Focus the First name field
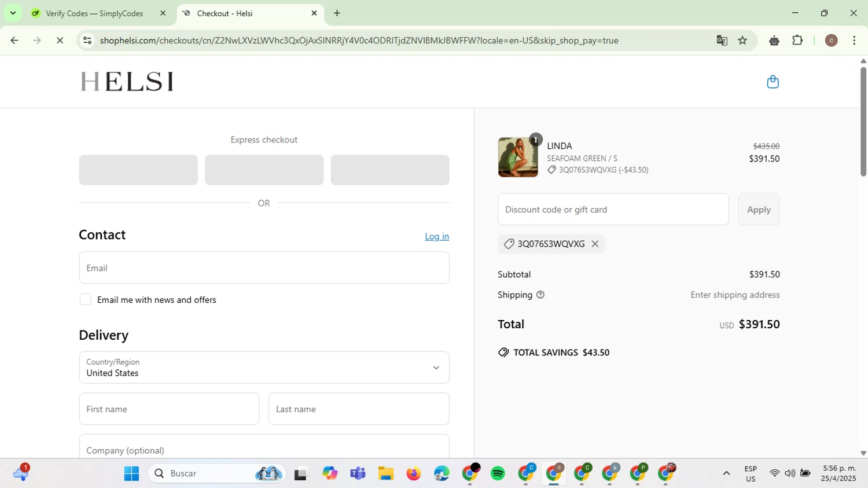The image size is (868, 488). pyautogui.click(x=169, y=409)
